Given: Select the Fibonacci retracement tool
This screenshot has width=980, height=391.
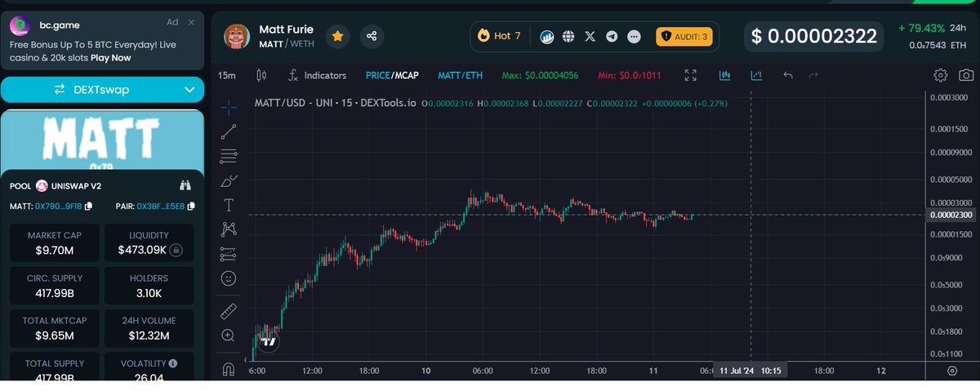Looking at the screenshot, I should point(229,156).
